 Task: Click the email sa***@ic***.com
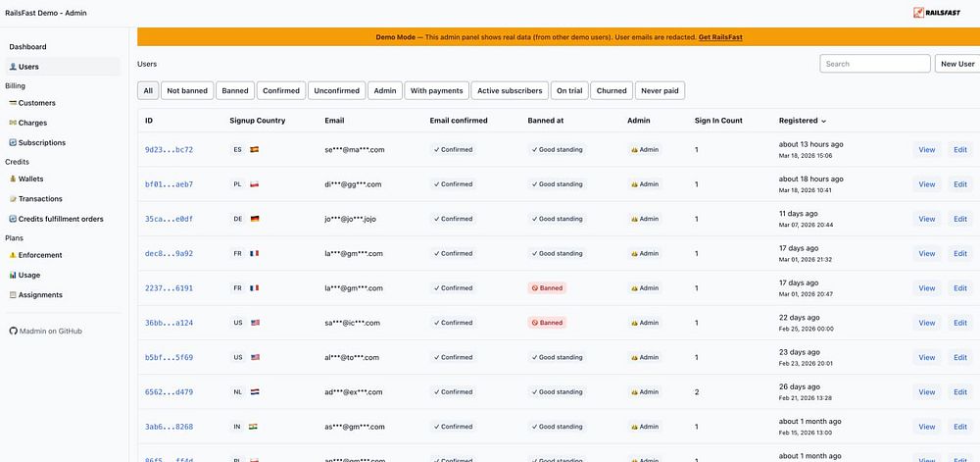[352, 324]
